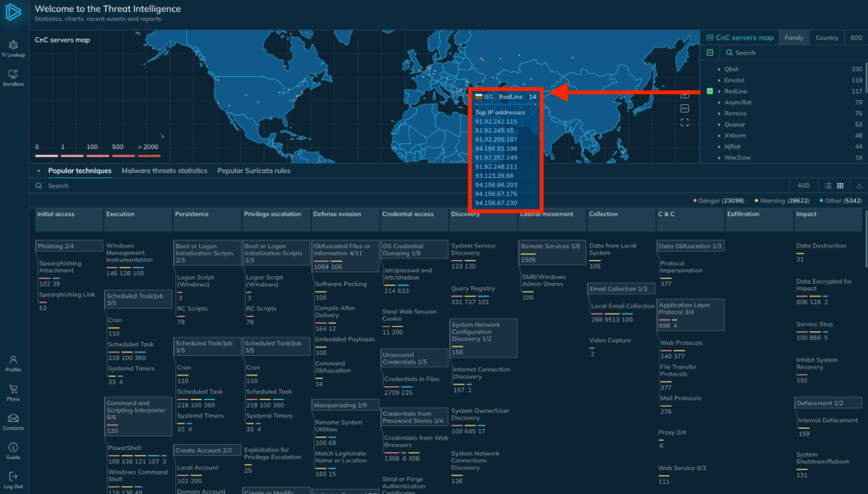Open the Profile page icon
The height and width of the screenshot is (494, 868).
13,360
